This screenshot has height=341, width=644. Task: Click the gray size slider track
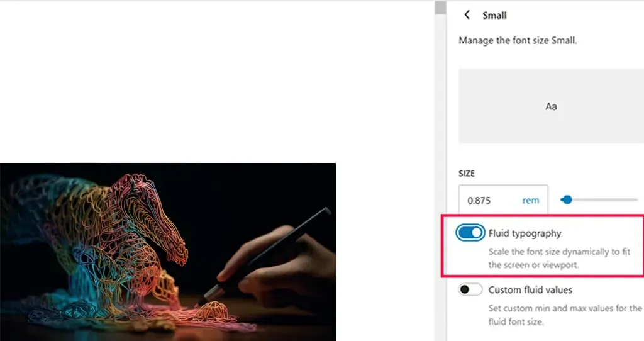point(604,199)
